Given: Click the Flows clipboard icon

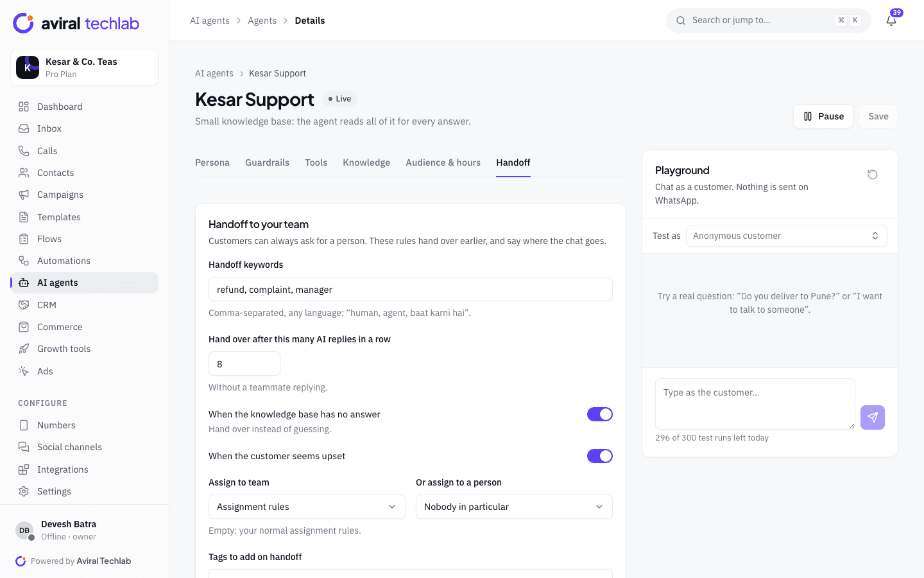Looking at the screenshot, I should 24,239.
